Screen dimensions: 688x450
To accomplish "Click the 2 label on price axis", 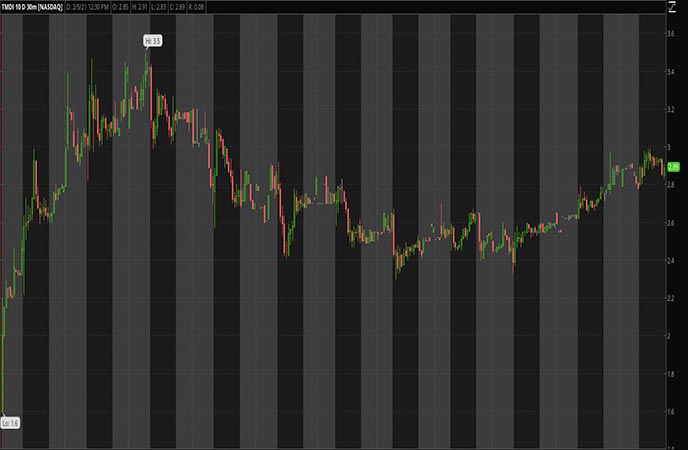I will click(669, 337).
